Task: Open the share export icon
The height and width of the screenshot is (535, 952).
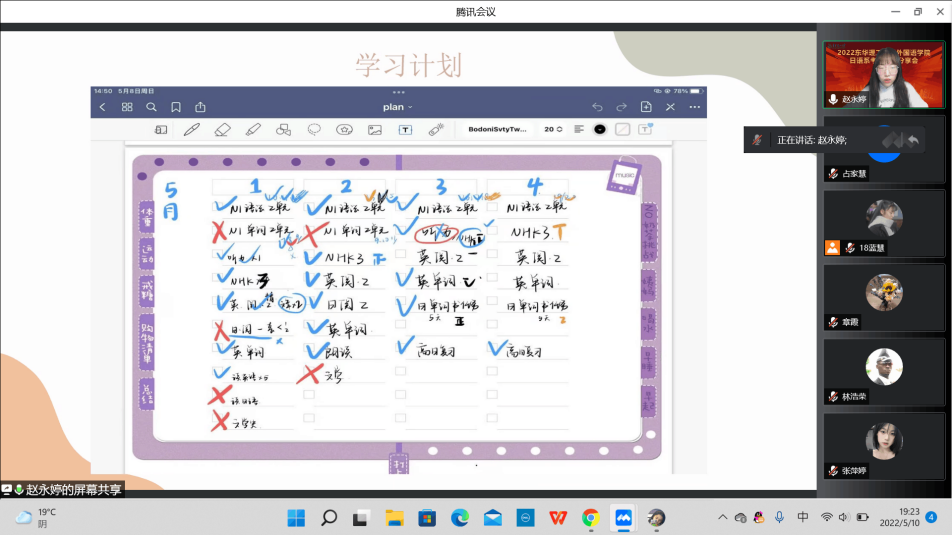Action: (200, 107)
